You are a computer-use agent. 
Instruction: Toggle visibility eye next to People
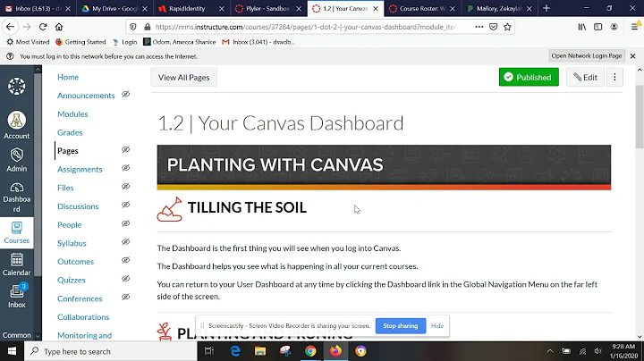coord(126,223)
